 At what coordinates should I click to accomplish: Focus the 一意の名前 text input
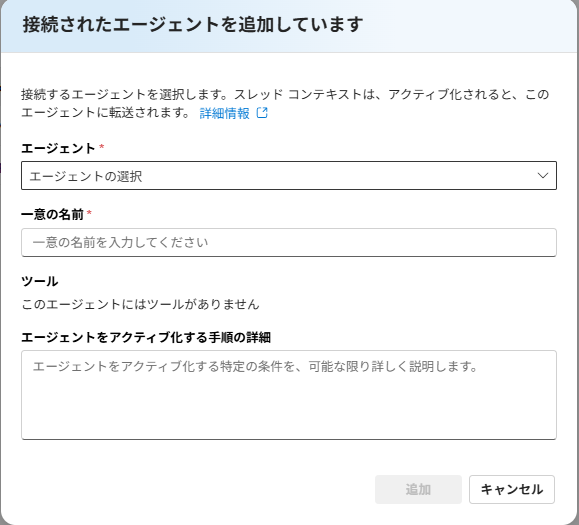[289, 242]
